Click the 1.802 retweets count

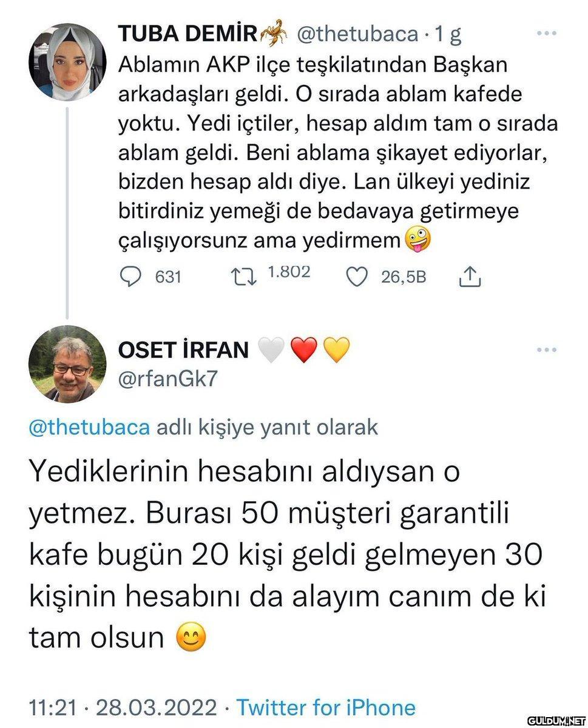pyautogui.click(x=289, y=272)
